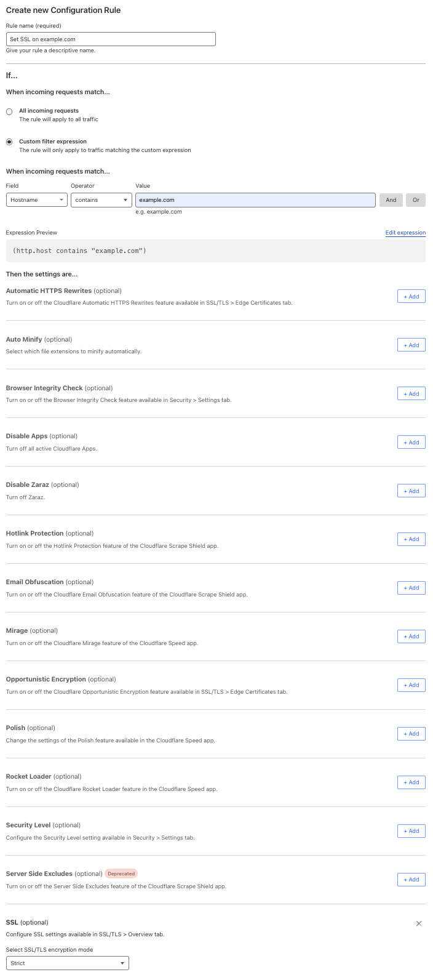Add the Rocket Loader setting

coord(411,782)
